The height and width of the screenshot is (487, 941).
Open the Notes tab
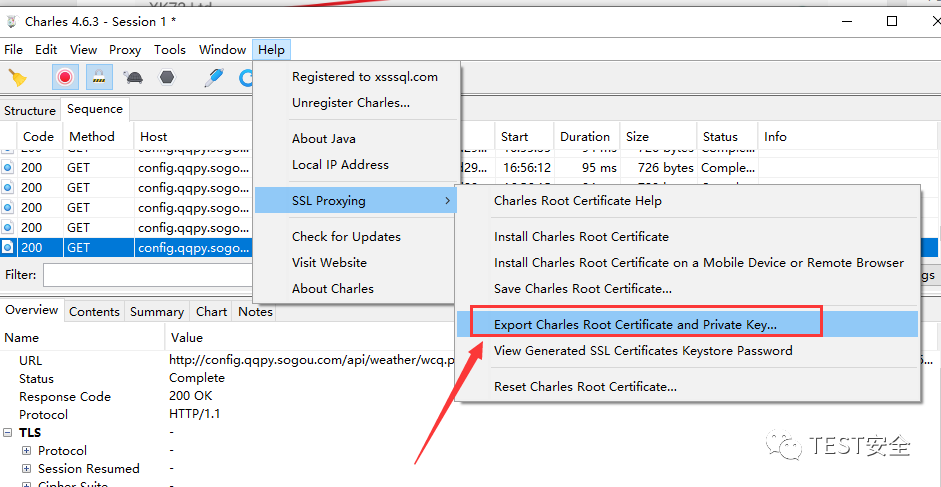[x=255, y=312]
